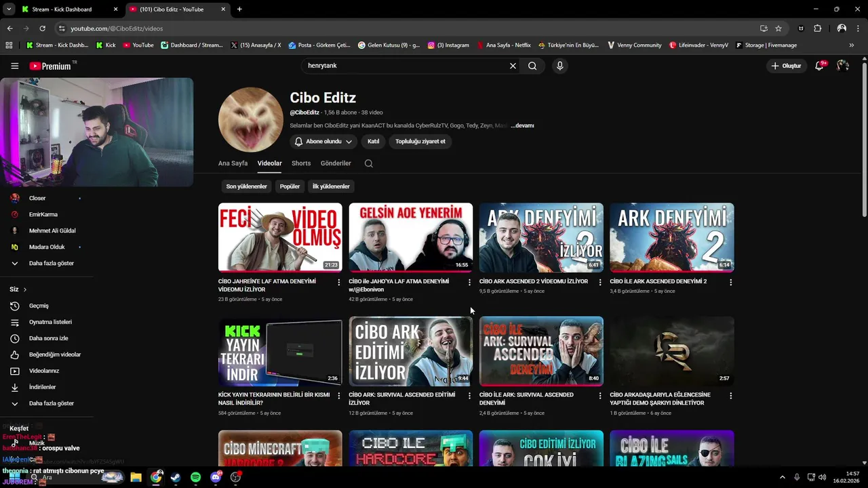868x488 pixels.
Task: Switch to the Ana Sayfa channel tab
Action: coord(233,163)
